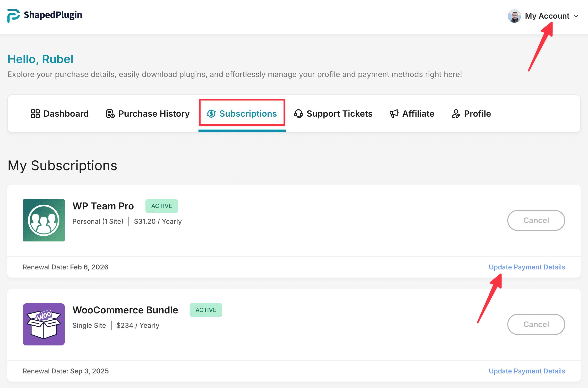588x388 pixels.
Task: Click the Purchase History receipt icon
Action: coord(110,114)
